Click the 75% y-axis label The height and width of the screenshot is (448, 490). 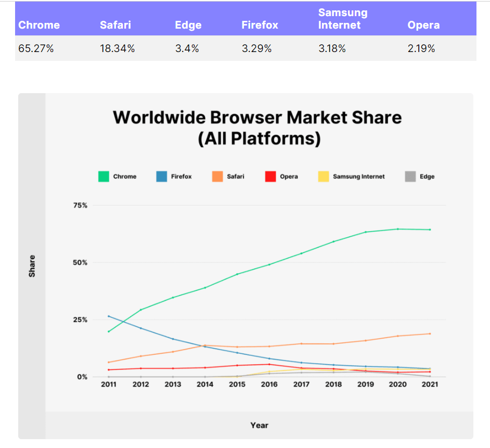coord(80,206)
